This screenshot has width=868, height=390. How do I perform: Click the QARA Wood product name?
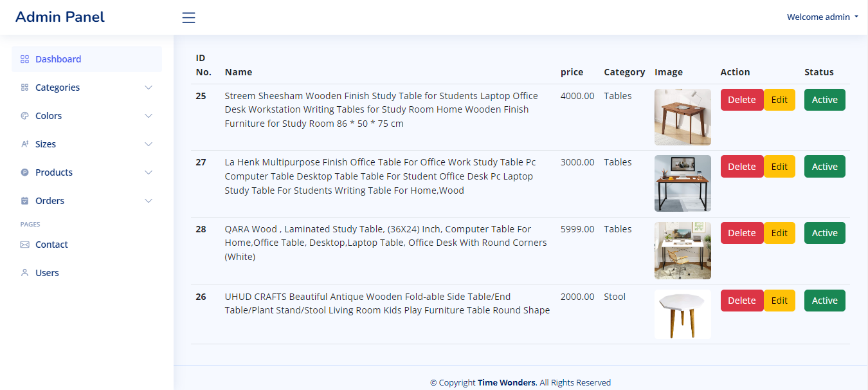386,243
